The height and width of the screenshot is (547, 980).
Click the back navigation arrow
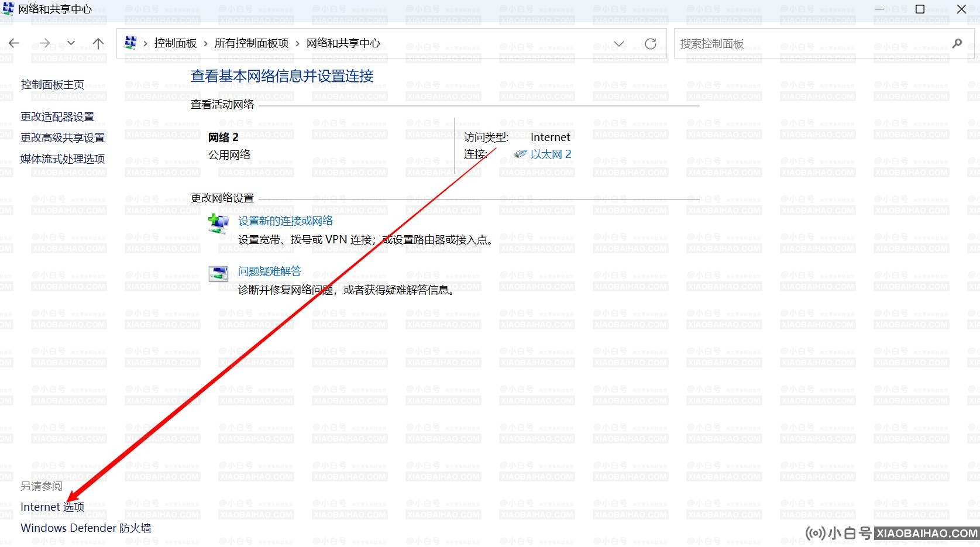[x=14, y=43]
